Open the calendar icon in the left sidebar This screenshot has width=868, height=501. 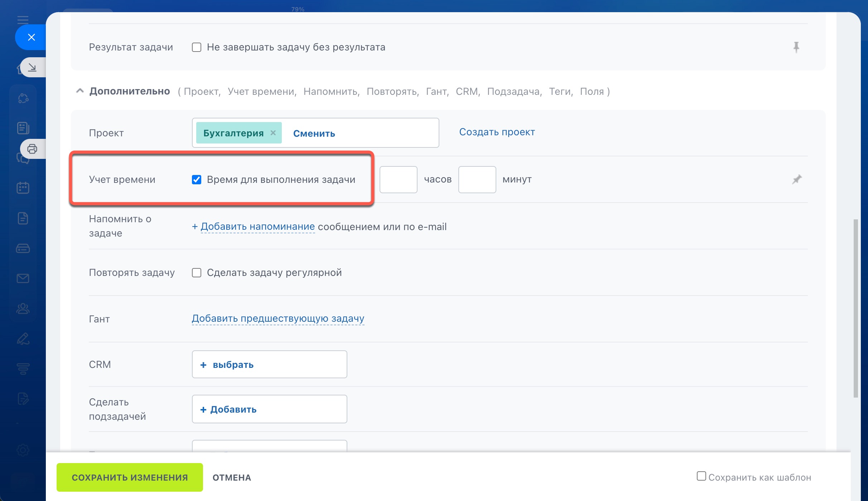[x=23, y=188]
